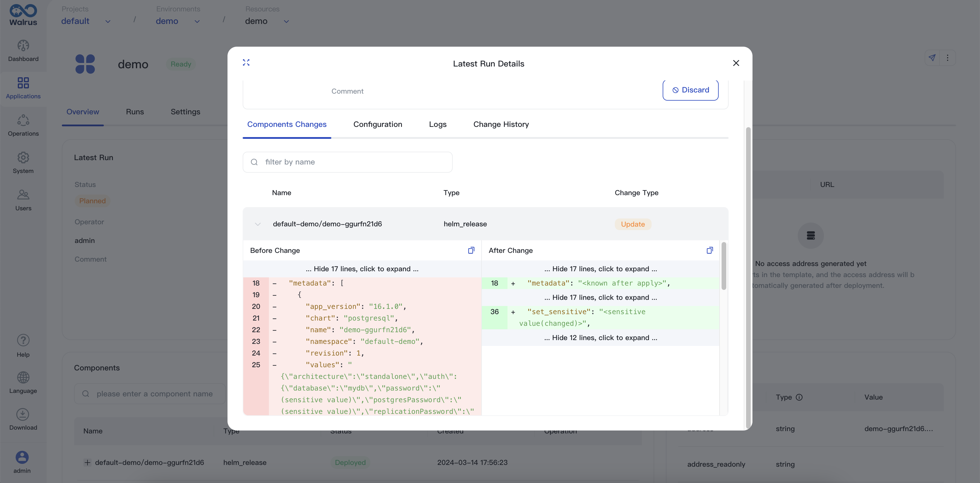Click the Discard button
Screen dimensions: 980x483
coord(689,90)
